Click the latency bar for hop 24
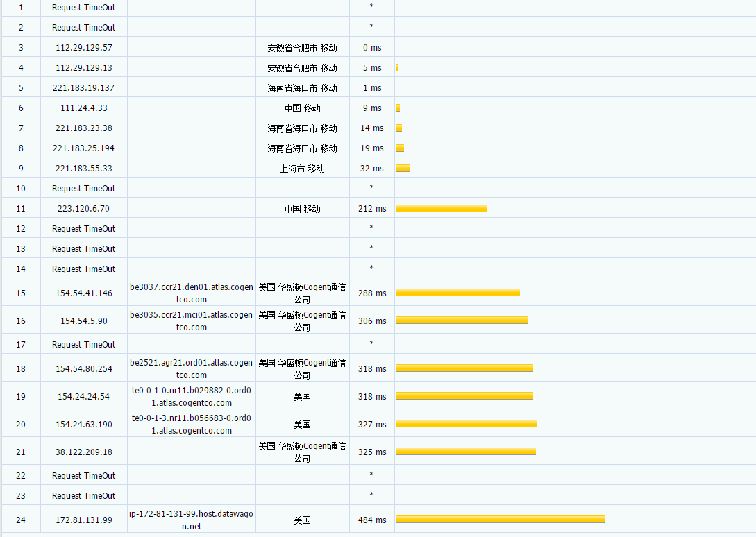This screenshot has width=756, height=537. pyautogui.click(x=501, y=519)
